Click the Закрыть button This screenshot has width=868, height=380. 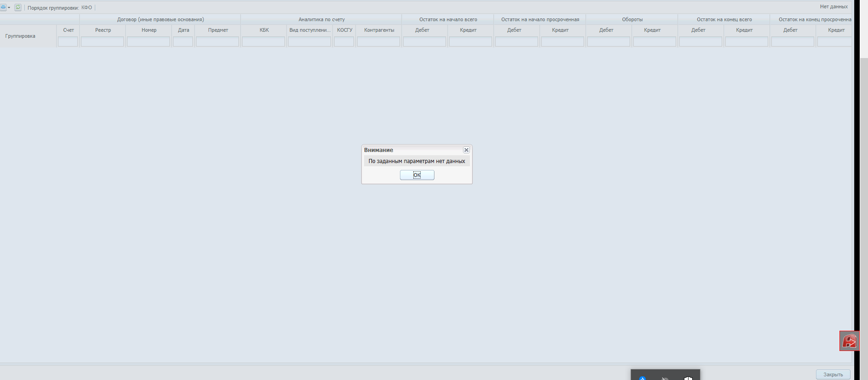pyautogui.click(x=833, y=374)
